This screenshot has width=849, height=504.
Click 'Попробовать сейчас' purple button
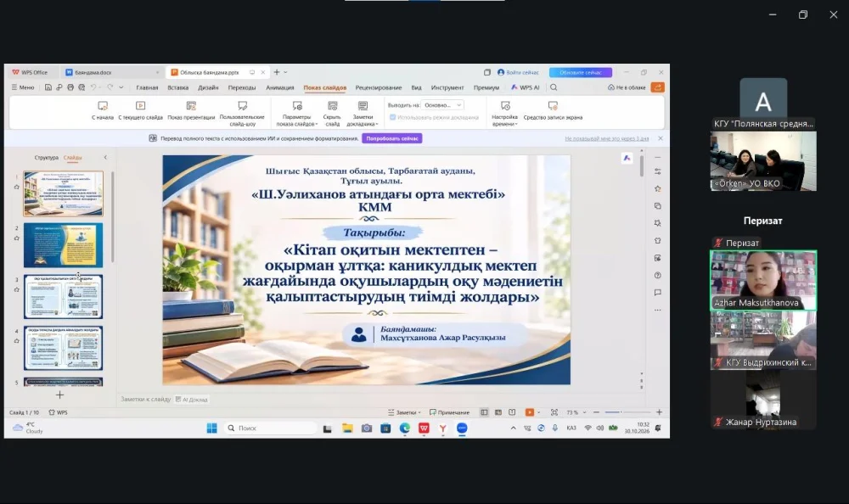[x=392, y=138]
